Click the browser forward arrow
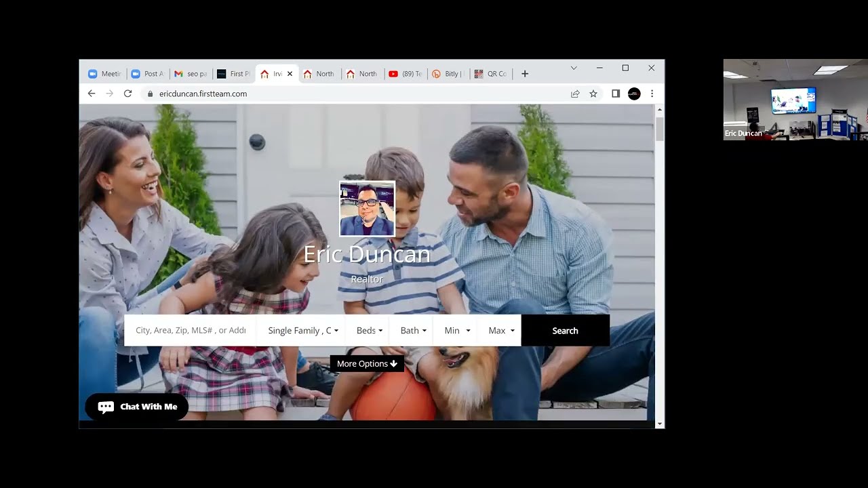 (x=110, y=94)
